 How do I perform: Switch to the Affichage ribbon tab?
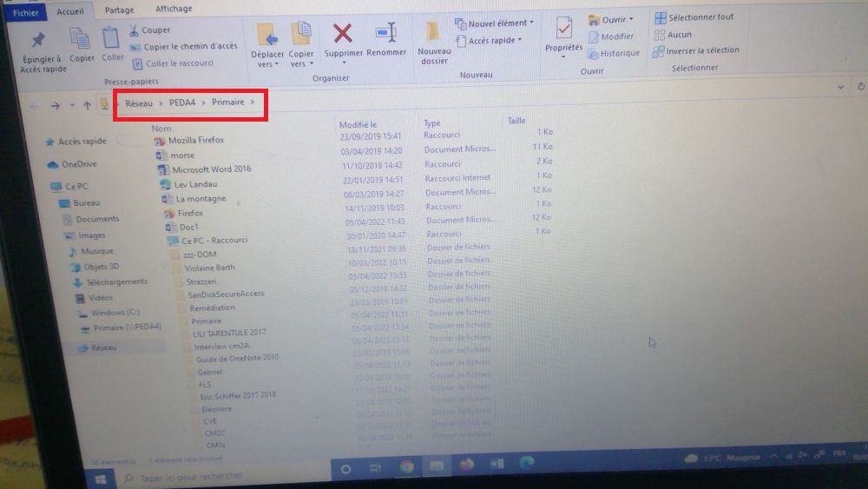pyautogui.click(x=174, y=10)
